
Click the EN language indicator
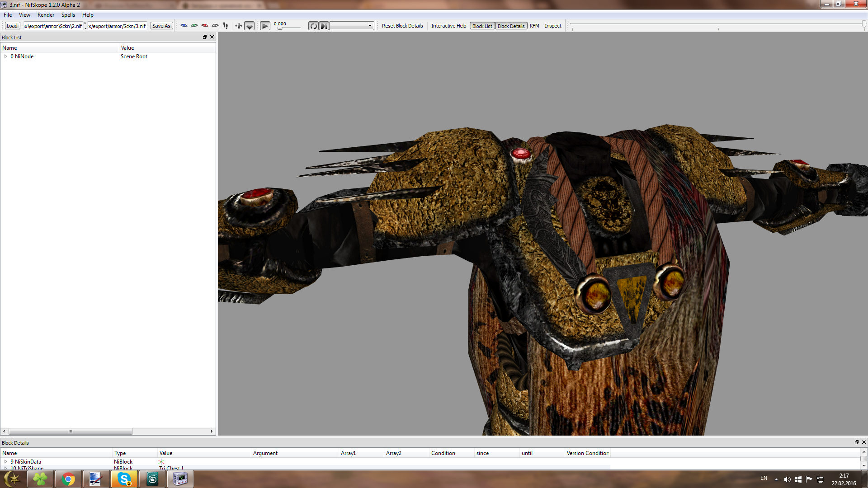[764, 478]
